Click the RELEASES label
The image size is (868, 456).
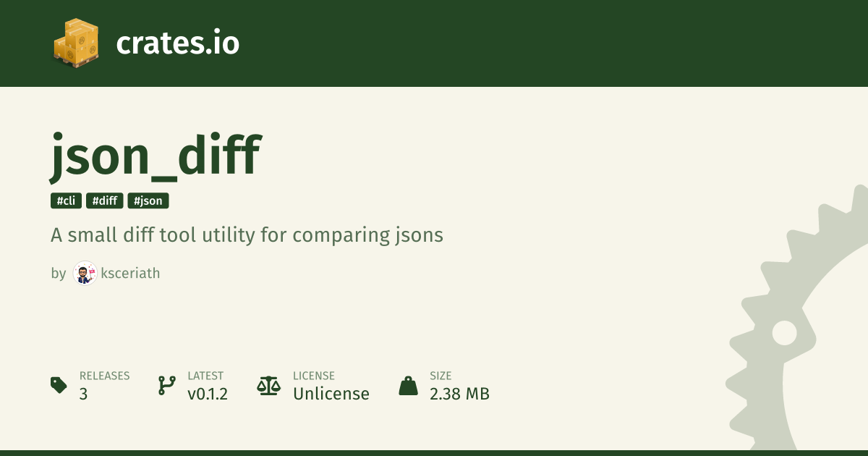(104, 376)
